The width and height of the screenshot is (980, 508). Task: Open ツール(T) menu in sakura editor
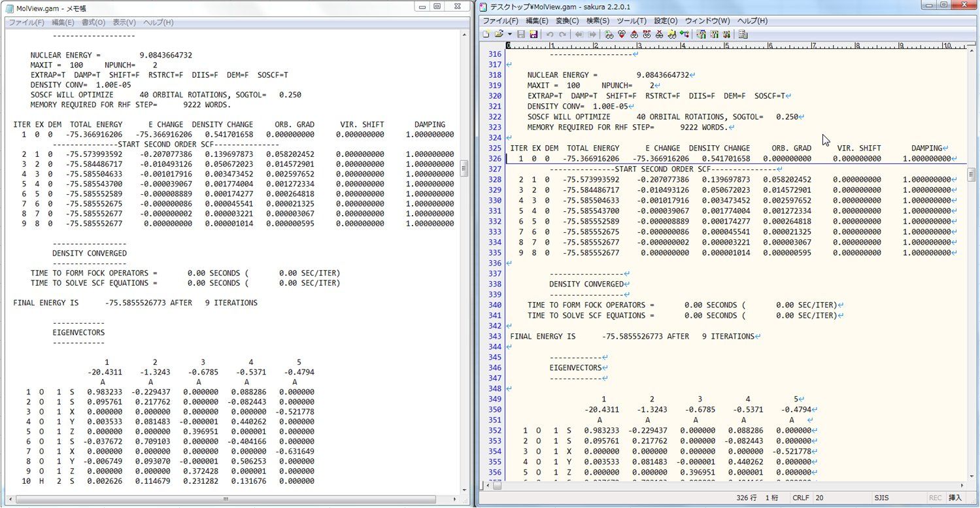632,21
